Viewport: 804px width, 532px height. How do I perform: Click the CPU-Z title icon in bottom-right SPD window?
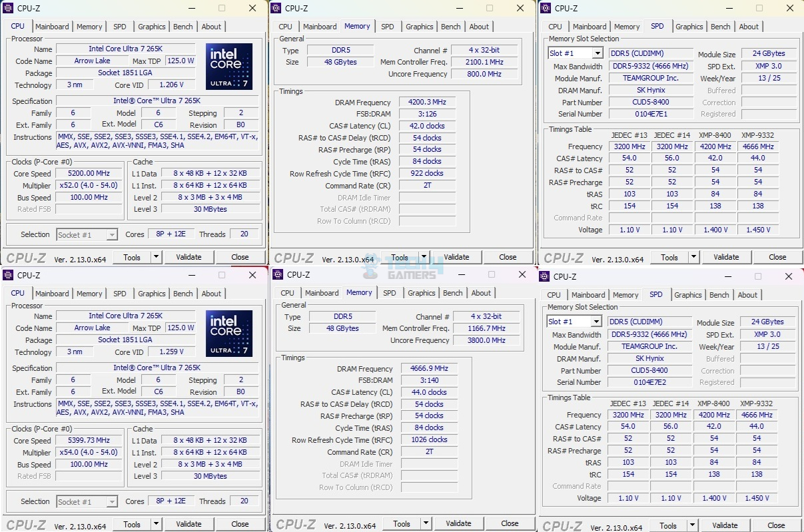[x=545, y=276]
